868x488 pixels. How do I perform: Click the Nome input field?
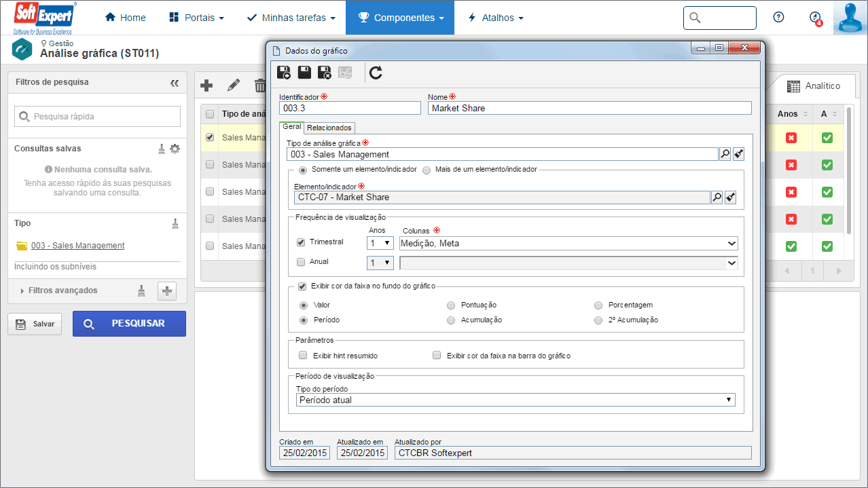coord(590,108)
